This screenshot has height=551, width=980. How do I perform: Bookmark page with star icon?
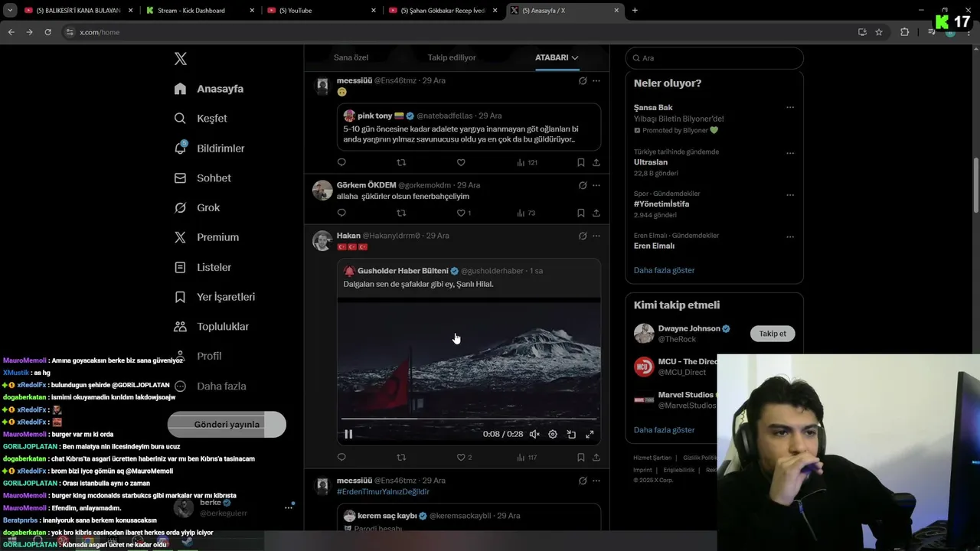point(879,32)
